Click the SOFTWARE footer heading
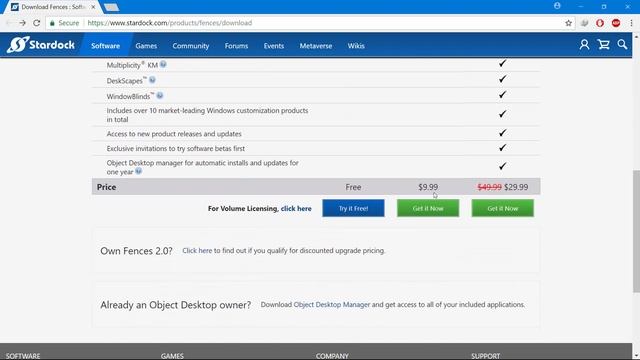Image resolution: width=640 pixels, height=360 pixels. (x=23, y=356)
